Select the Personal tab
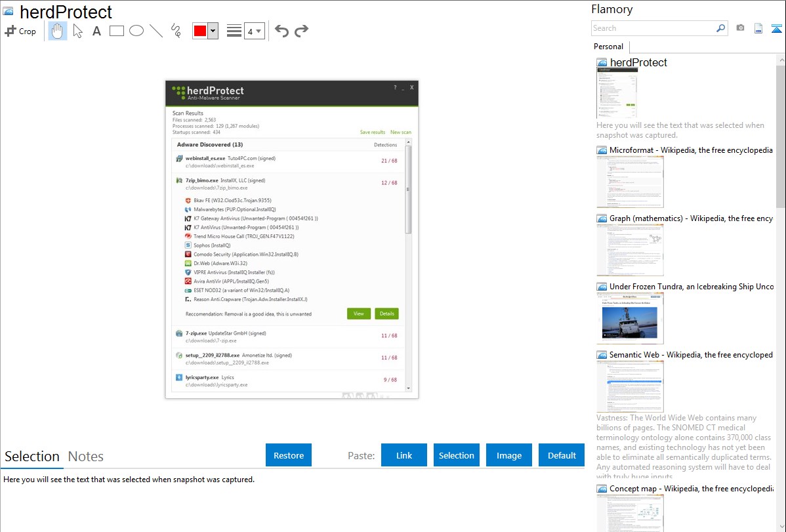The height and width of the screenshot is (532, 786). (x=609, y=47)
